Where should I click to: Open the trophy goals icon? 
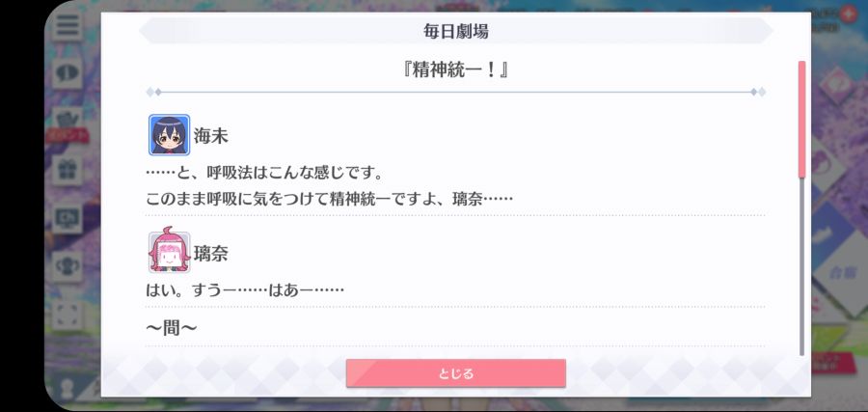coord(68,265)
